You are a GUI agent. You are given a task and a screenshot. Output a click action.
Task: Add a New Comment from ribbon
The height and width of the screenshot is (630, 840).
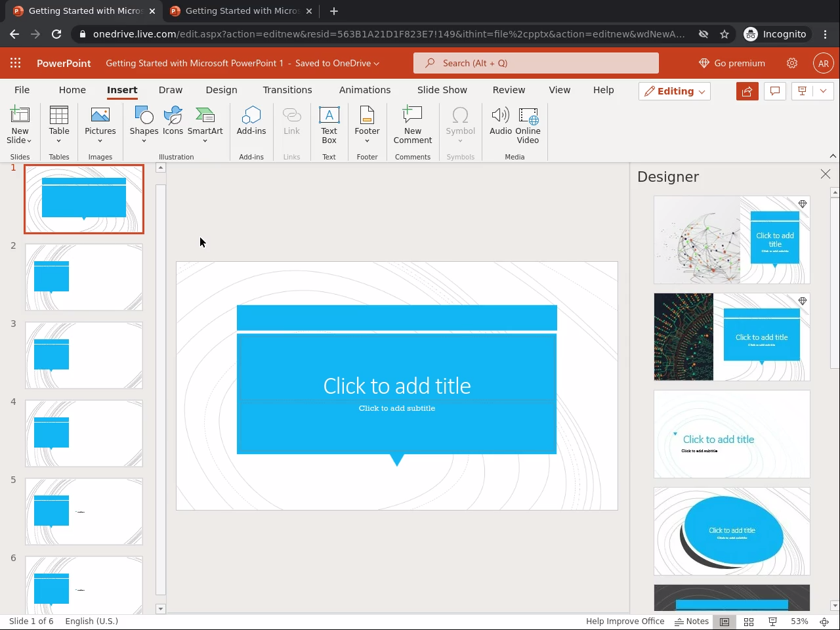coord(412,125)
